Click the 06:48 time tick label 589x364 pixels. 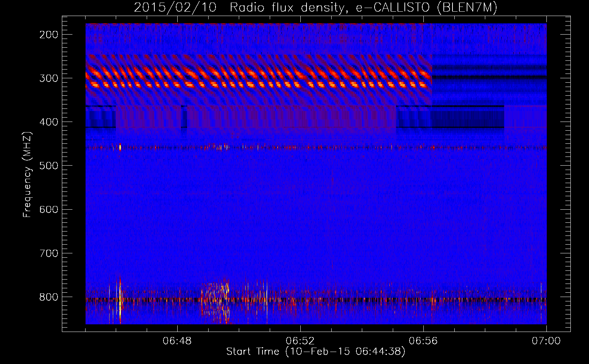[177, 341]
